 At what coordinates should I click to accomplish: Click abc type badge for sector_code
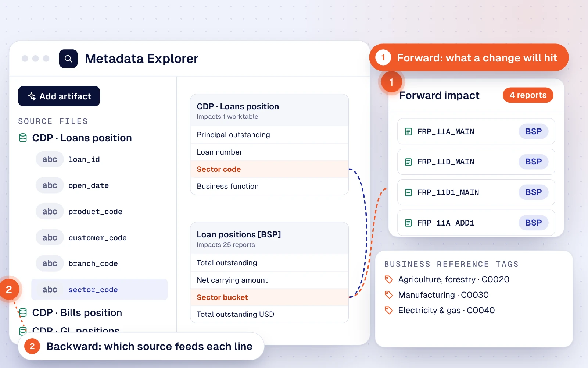coord(50,290)
